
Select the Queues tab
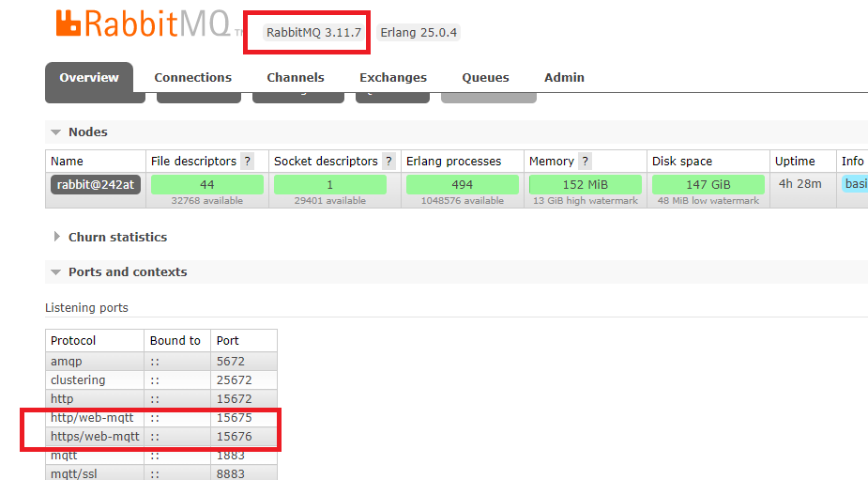click(485, 78)
